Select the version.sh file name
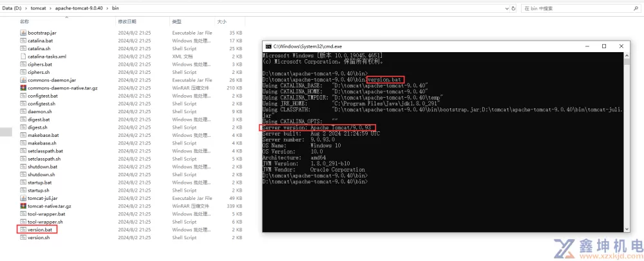644x261 pixels. (39, 238)
